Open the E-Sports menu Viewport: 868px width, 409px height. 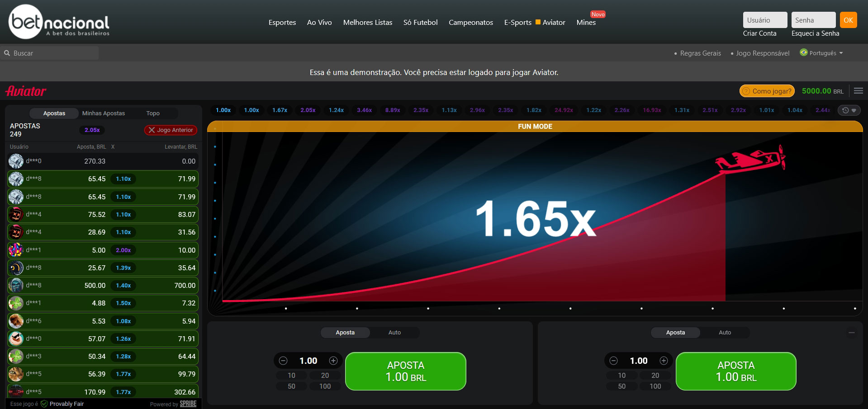pos(518,22)
